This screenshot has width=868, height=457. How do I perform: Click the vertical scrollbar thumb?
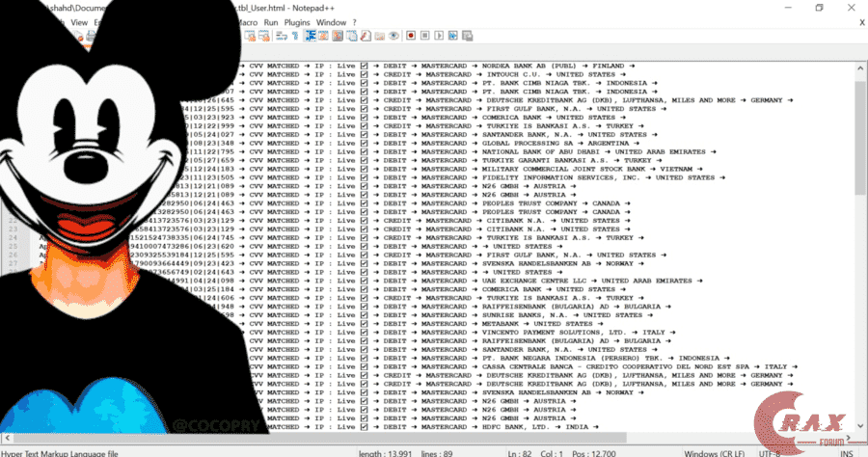tap(860, 138)
